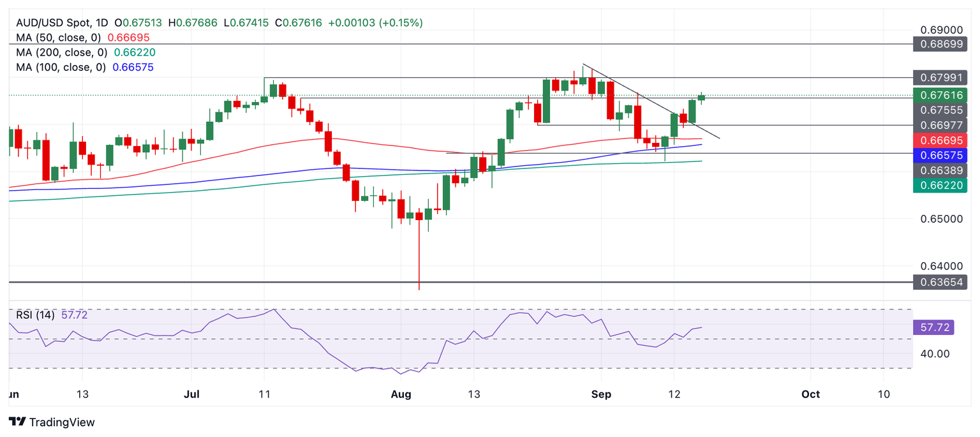Image resolution: width=980 pixels, height=437 pixels.
Task: Click the blue 0.66575 MA price tag
Action: pos(940,155)
